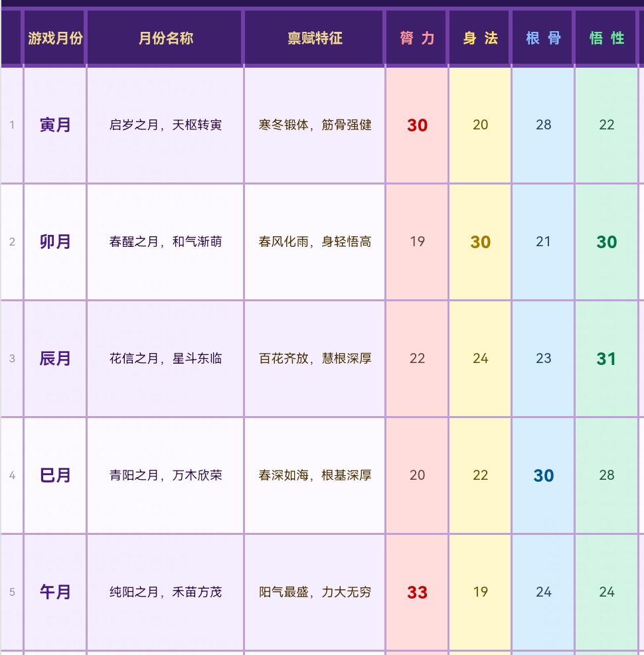Select row number 2
This screenshot has height=655, width=644.
click(12, 242)
